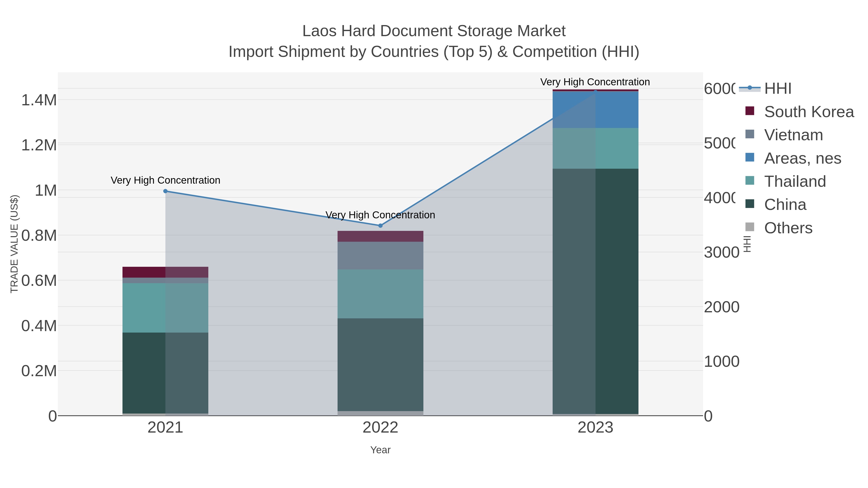Toggle Vietnam series in legend

pos(784,135)
